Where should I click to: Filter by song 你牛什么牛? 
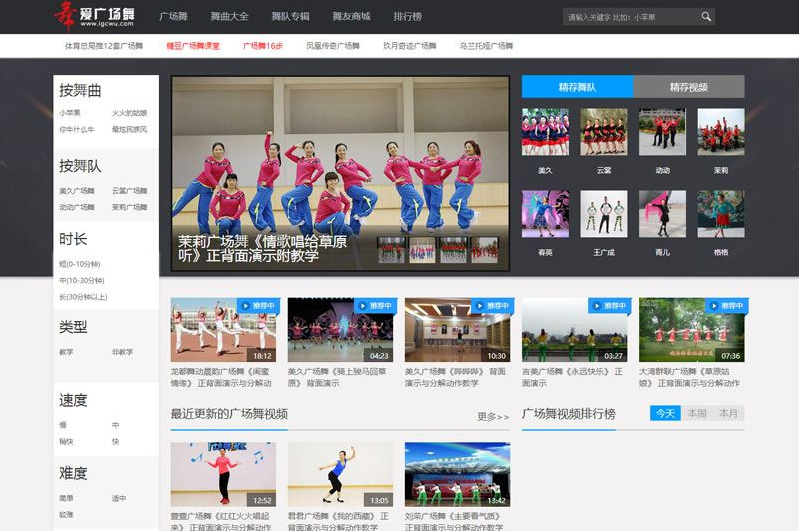[x=77, y=129]
